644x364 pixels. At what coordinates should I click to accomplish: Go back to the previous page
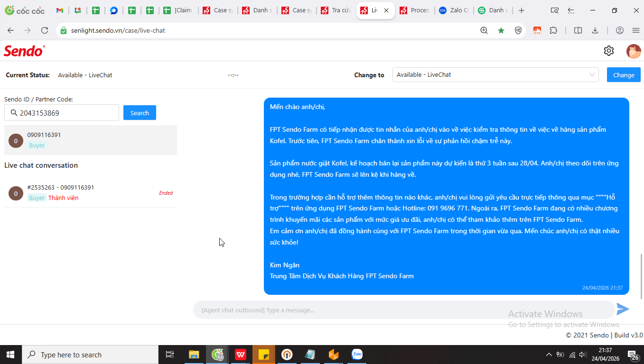pyautogui.click(x=10, y=30)
